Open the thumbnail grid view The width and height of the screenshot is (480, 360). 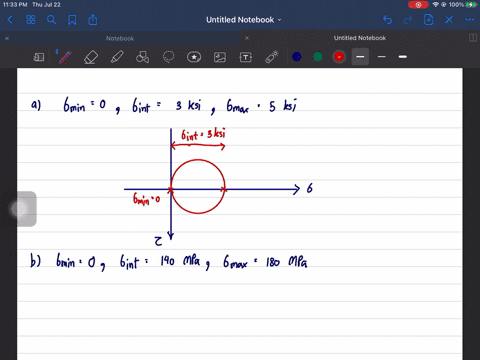click(31, 20)
